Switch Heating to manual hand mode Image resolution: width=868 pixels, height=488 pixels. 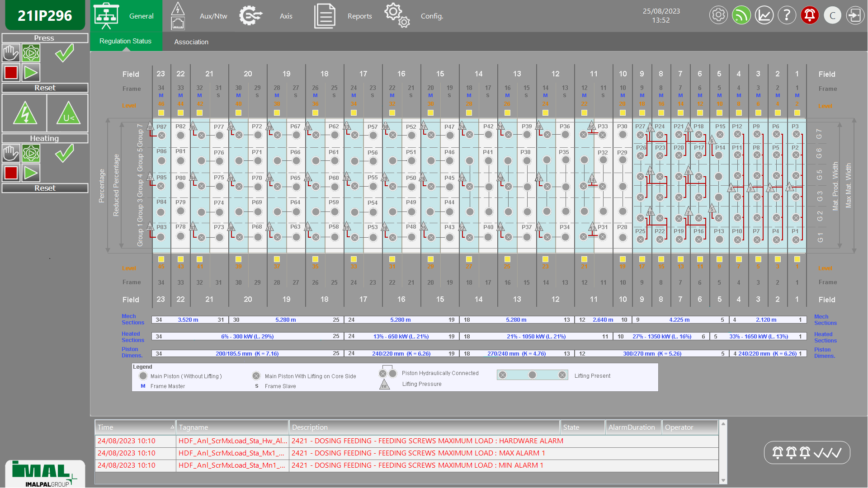[x=11, y=154]
